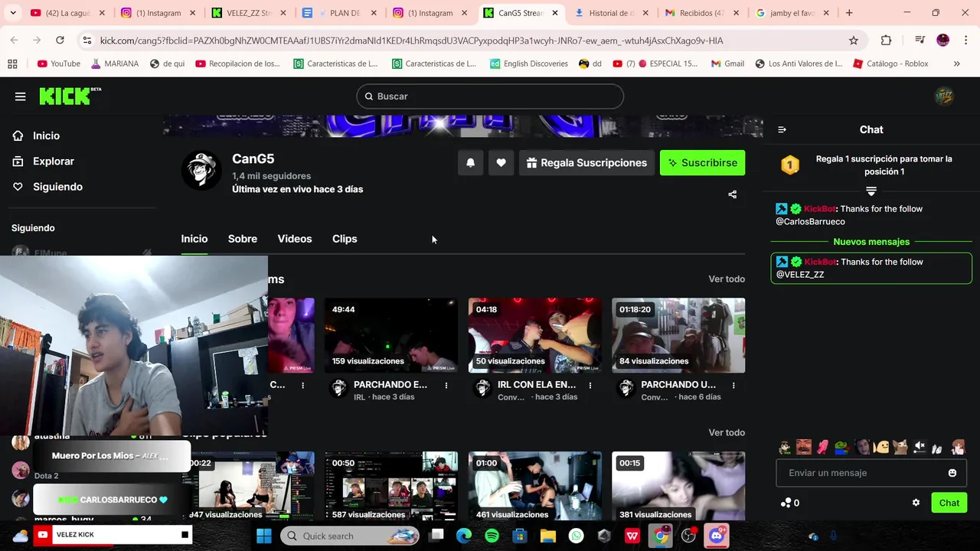Screen dimensions: 980x551
Task: Open the Kick hamburger menu
Action: click(x=20, y=96)
